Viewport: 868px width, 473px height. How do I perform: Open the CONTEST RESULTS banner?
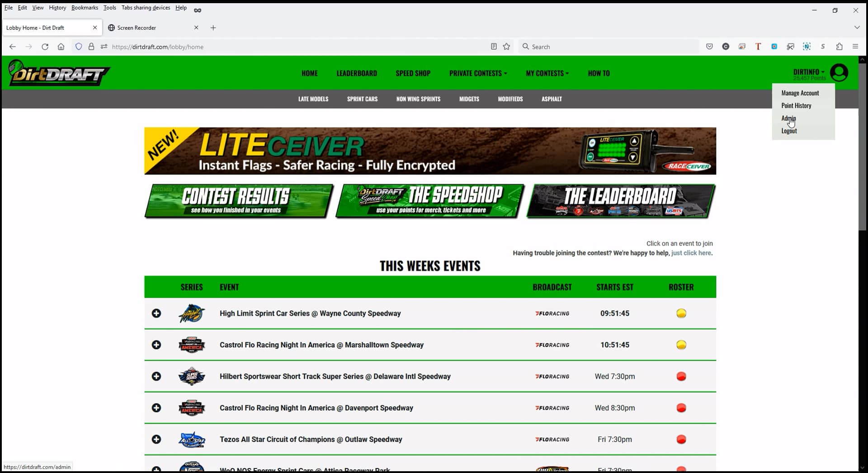[x=238, y=201]
